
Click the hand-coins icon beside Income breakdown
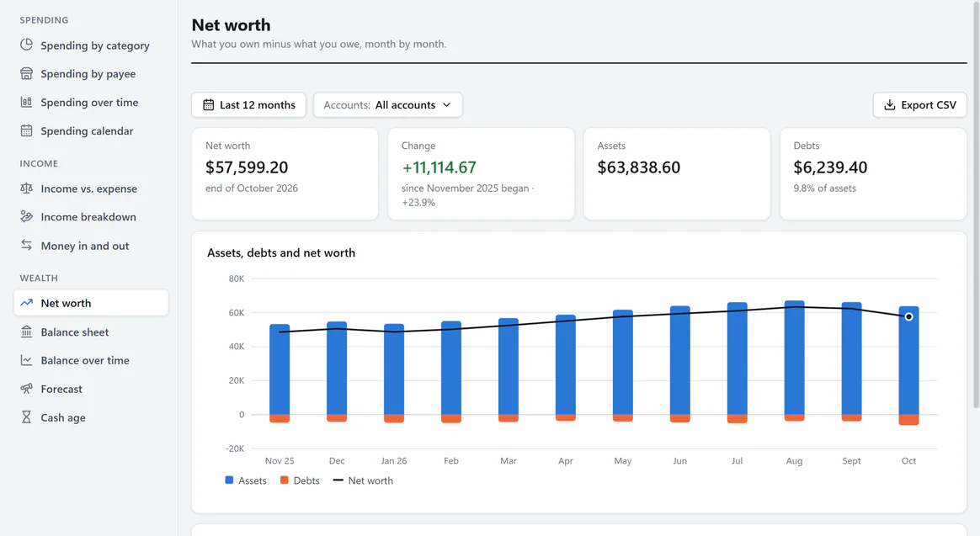pyautogui.click(x=26, y=216)
